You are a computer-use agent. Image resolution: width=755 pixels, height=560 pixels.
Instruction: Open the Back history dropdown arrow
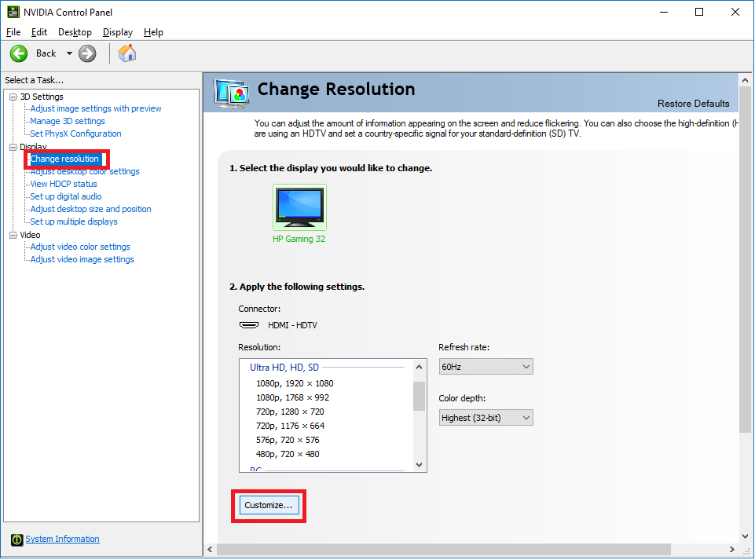(69, 53)
